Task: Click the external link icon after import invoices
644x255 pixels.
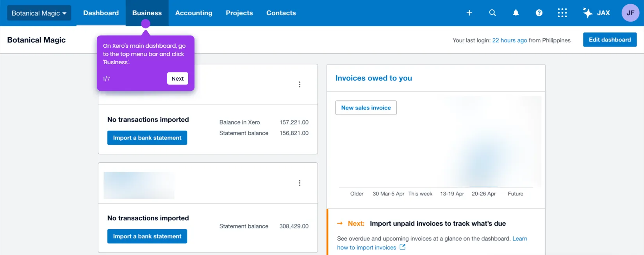Action: tap(403, 247)
